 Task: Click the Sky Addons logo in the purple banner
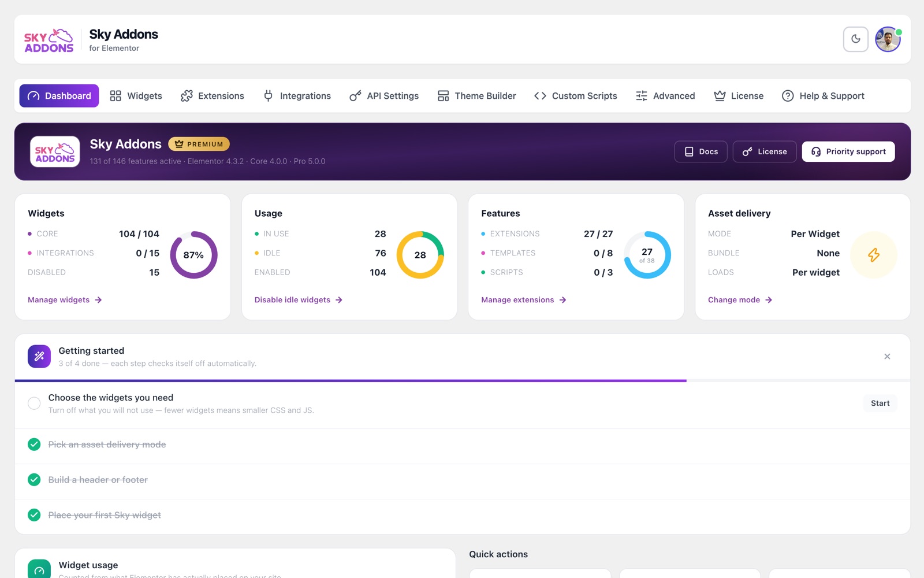tap(55, 151)
